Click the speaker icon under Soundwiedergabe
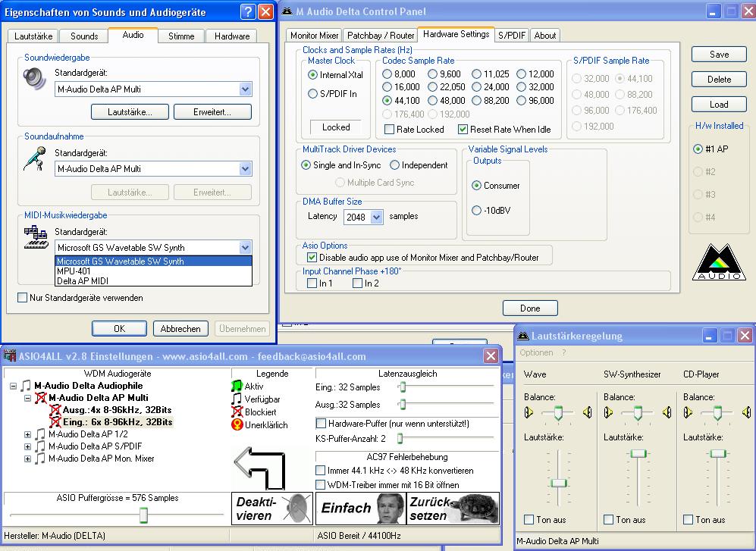The width and height of the screenshot is (756, 551). 34,79
